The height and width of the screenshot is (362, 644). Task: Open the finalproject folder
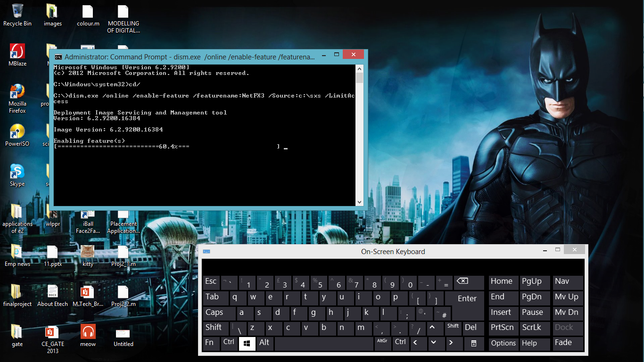17,292
